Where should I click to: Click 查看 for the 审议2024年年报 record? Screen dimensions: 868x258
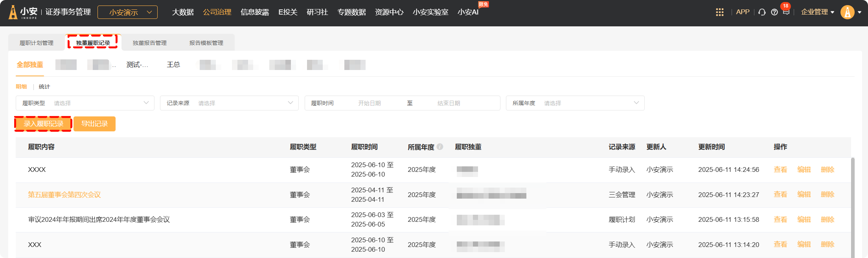point(780,219)
